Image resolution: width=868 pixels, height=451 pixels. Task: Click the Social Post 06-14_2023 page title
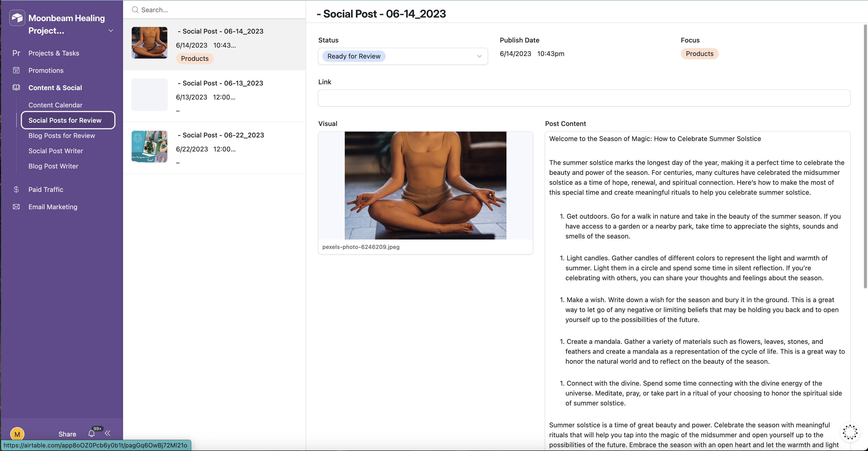(x=381, y=14)
